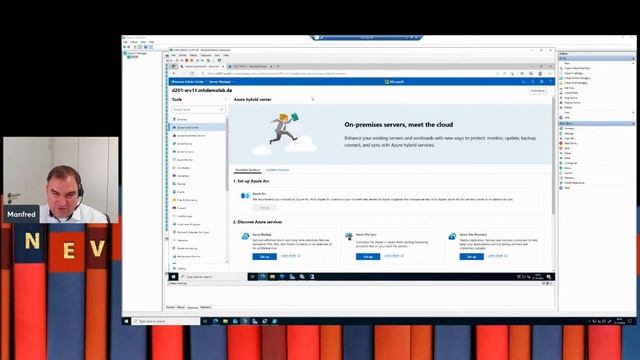Open Events tool in sidebar

[181, 192]
